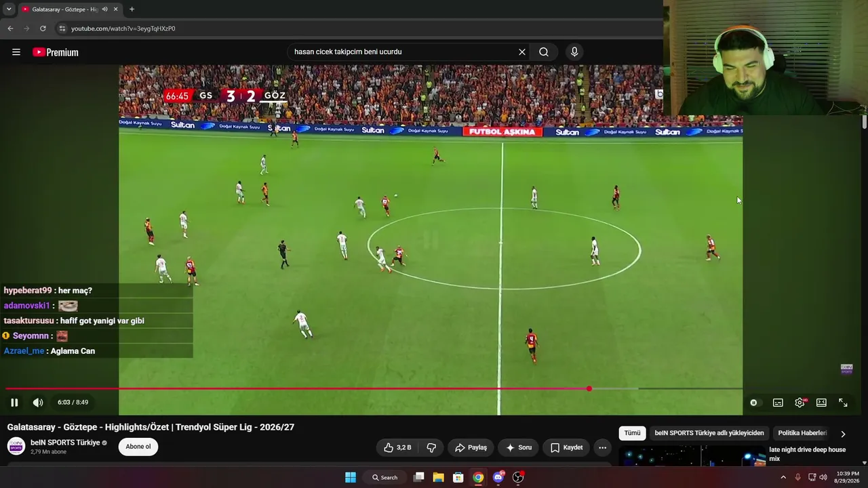Open File Explorer from the taskbar
Screen dimensions: 868x488
438,477
